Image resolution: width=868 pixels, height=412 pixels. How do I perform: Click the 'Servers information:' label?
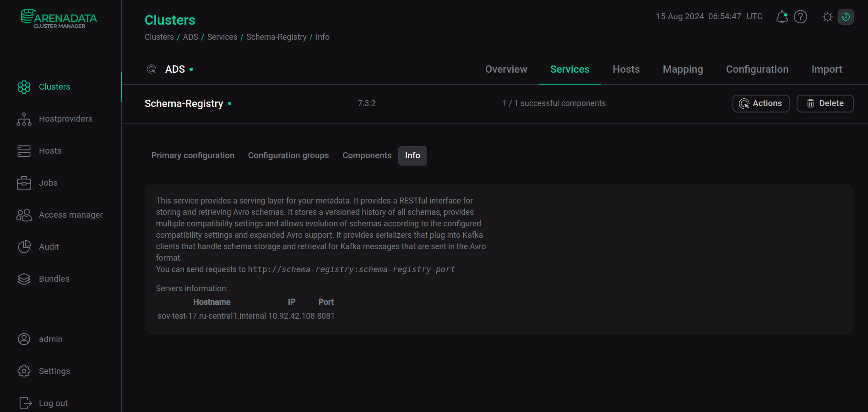click(x=192, y=289)
